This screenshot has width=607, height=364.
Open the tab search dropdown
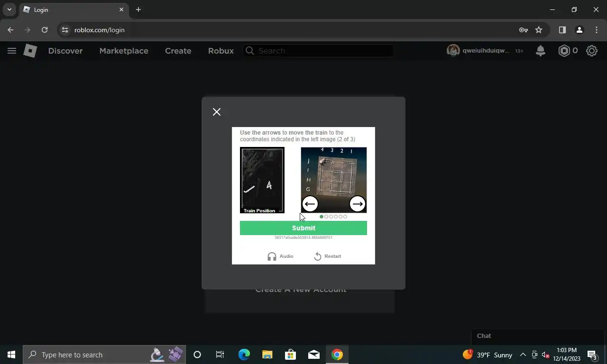coord(9,9)
